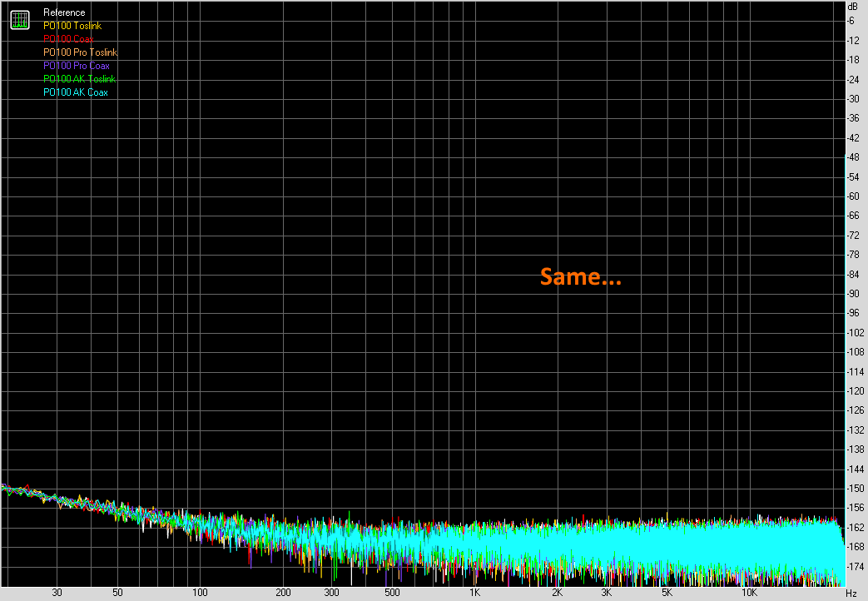The width and height of the screenshot is (868, 601).
Task: Click the -72 dB axis value
Action: 853,236
